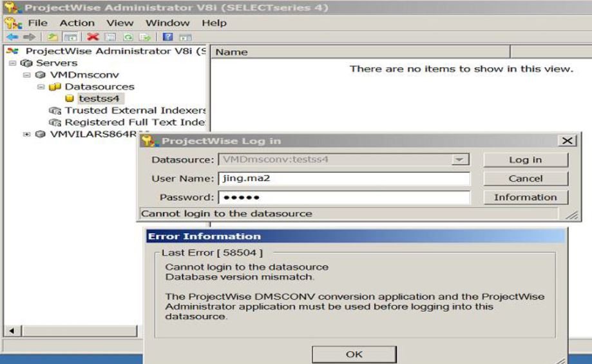Open the Datasource dropdown in login dialog
This screenshot has height=364, width=592.
459,159
